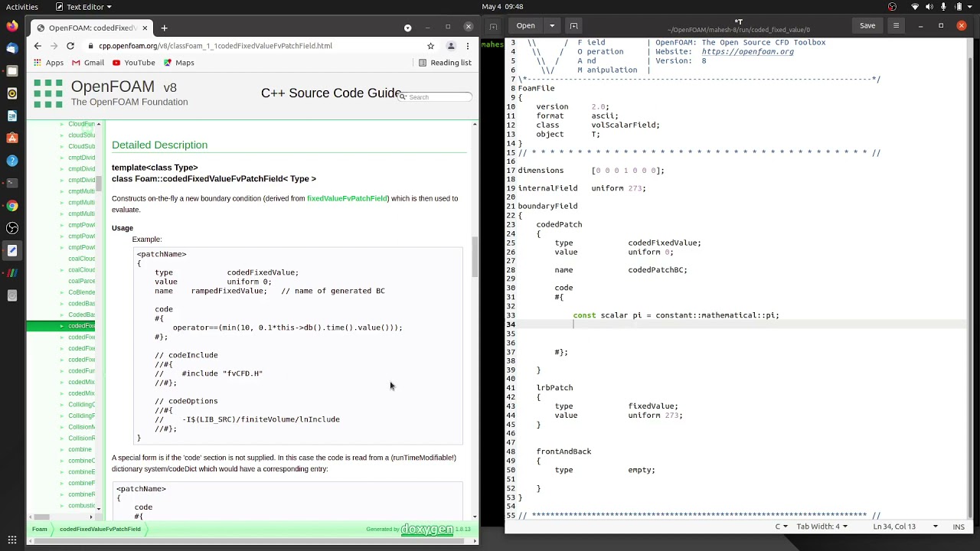Click the Foam breadcrumb in footer
980x551 pixels.
click(40, 530)
